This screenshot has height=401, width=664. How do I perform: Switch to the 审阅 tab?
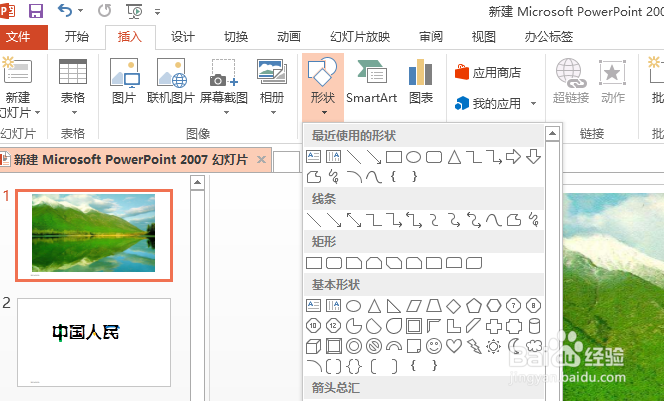click(x=431, y=37)
